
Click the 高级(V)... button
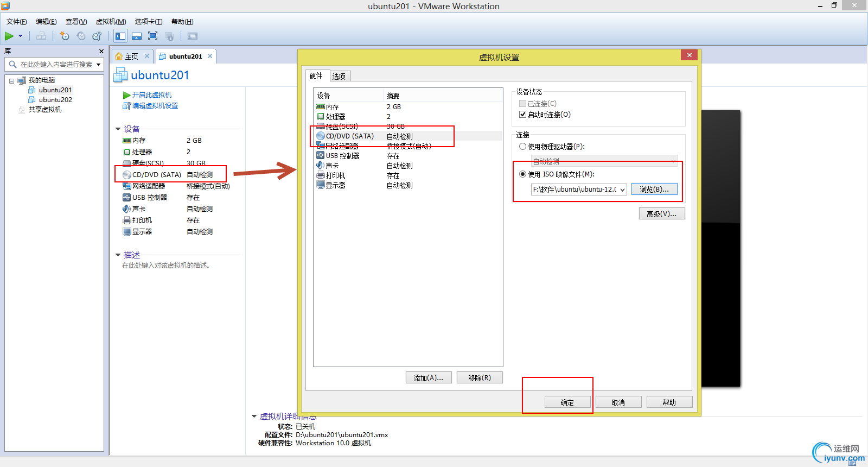662,214
